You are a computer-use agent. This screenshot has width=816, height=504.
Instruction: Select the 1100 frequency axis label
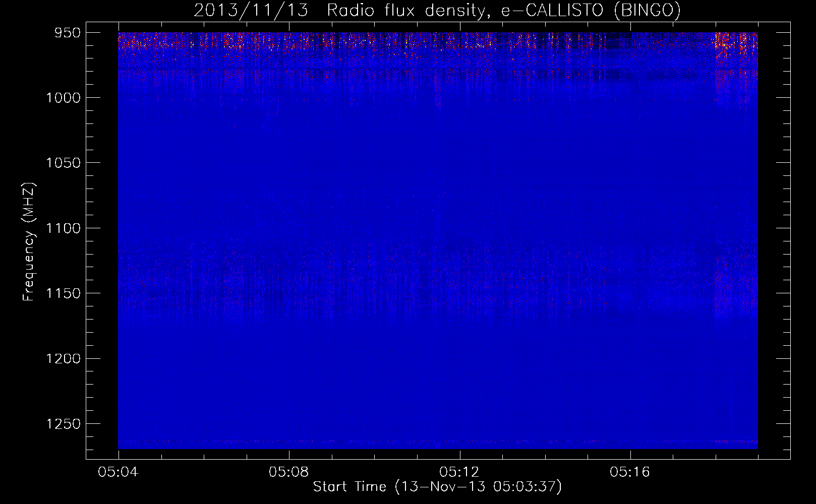click(63, 228)
